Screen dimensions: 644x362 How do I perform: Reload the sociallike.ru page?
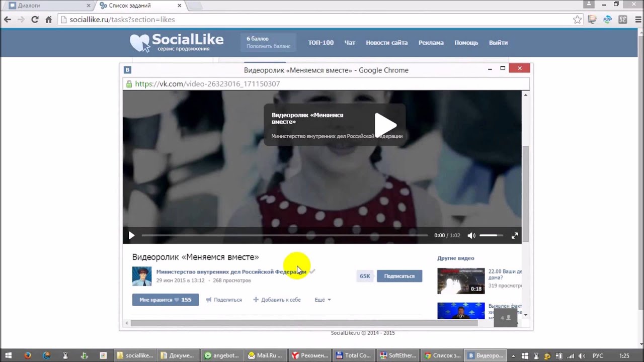[x=35, y=20]
